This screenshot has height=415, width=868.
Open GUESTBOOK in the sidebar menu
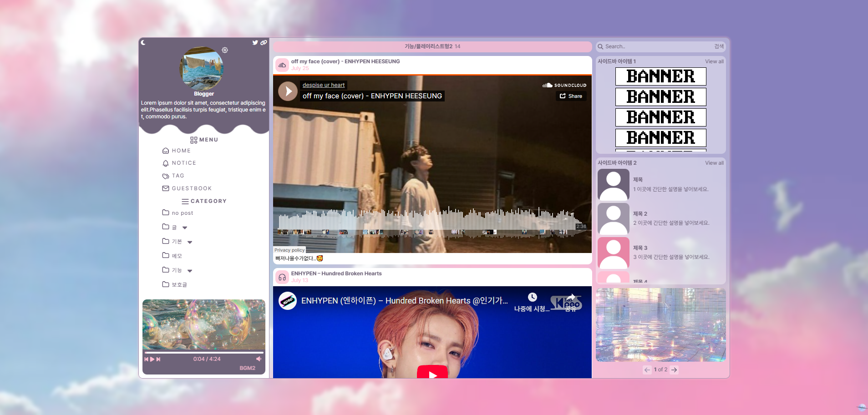(x=192, y=188)
